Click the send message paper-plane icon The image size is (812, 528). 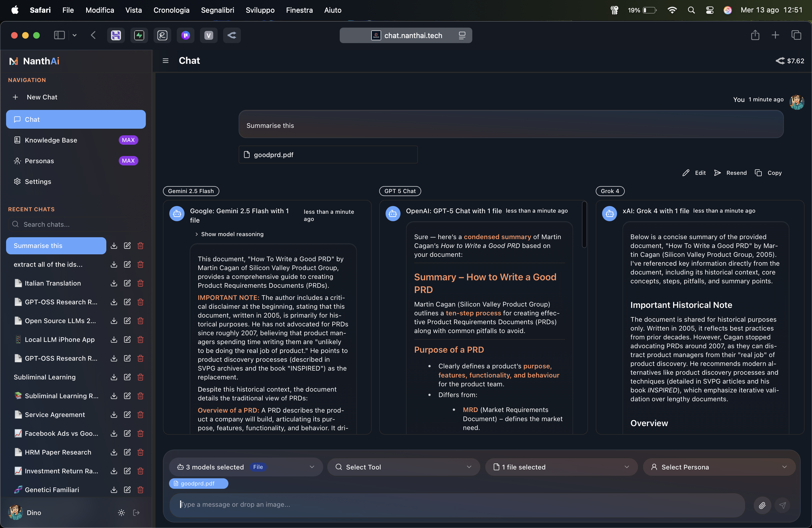[783, 505]
